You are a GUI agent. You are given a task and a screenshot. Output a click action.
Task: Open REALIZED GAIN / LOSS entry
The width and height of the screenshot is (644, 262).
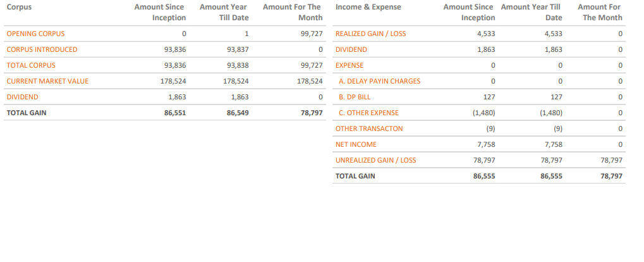click(370, 34)
